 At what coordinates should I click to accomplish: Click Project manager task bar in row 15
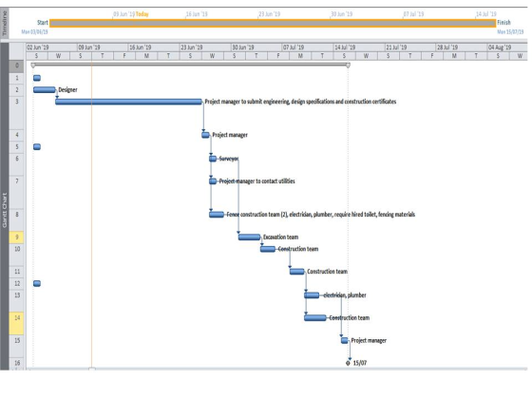tap(345, 340)
